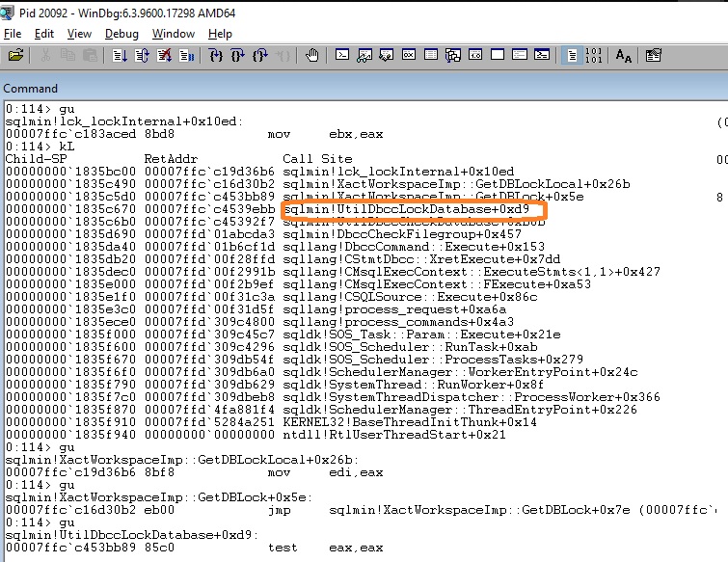Toggle breakpoint using the hand icon
Viewport: 728px width, 562px height.
311,56
